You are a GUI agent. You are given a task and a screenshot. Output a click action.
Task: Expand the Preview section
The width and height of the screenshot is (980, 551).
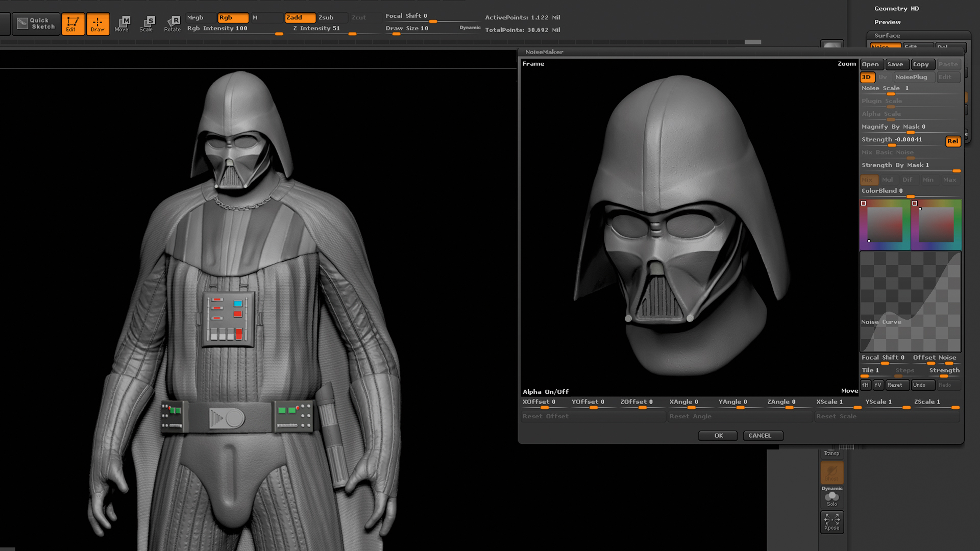(888, 22)
